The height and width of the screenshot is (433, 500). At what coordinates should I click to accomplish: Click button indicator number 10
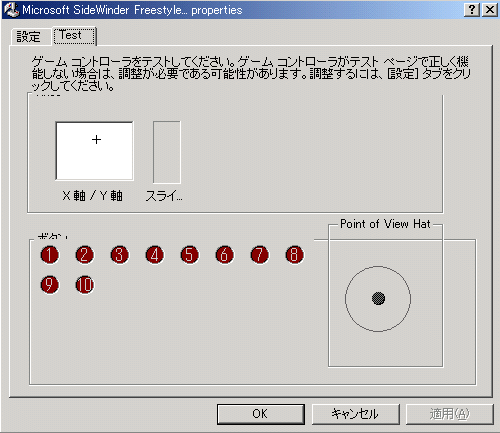(x=85, y=285)
